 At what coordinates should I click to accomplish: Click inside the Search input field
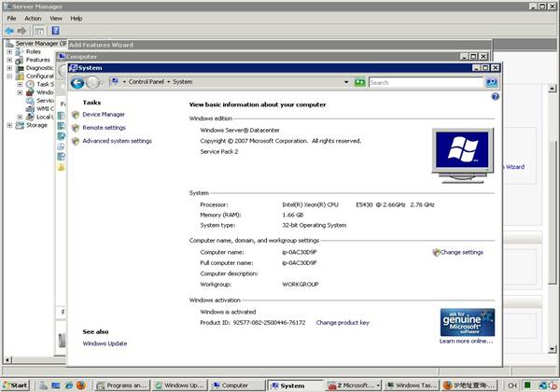[425, 82]
